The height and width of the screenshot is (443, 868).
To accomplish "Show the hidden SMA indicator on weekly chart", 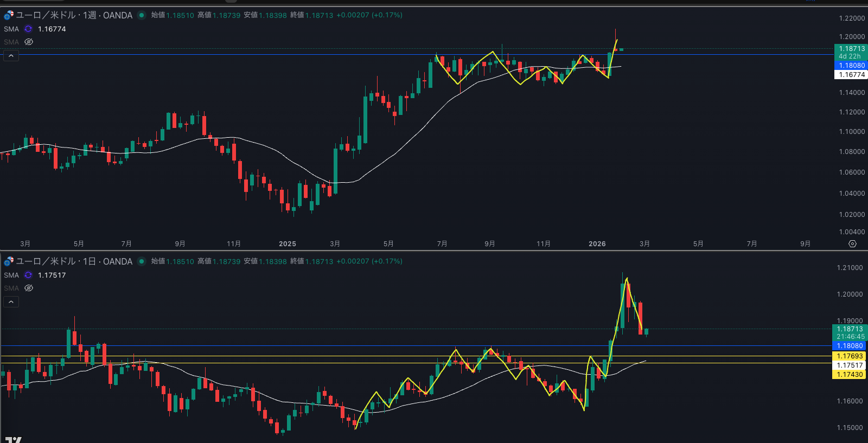I will pos(29,42).
